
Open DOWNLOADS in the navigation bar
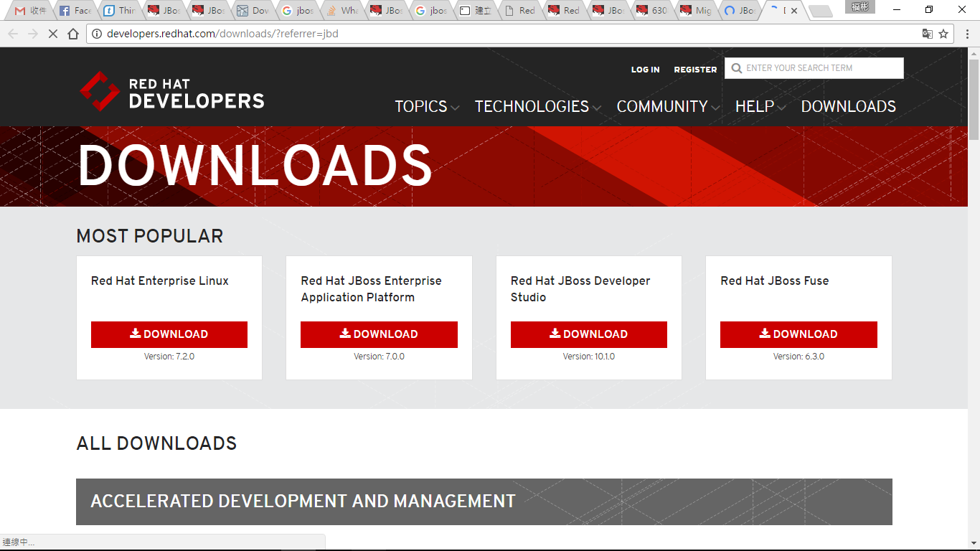[848, 106]
